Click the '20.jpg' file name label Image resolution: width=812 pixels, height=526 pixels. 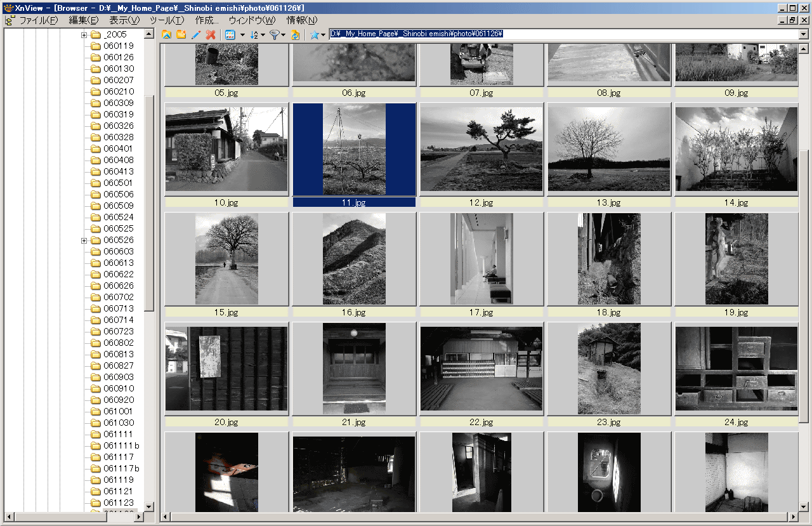(x=226, y=422)
